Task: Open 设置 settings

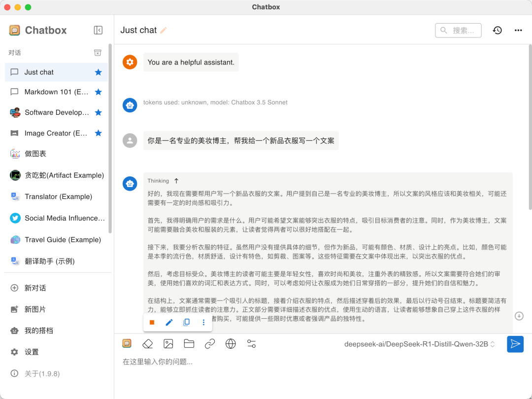Action: tap(56, 352)
